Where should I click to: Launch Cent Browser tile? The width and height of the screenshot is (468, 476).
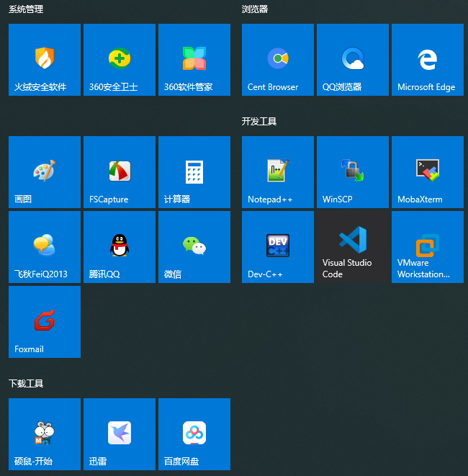click(278, 60)
